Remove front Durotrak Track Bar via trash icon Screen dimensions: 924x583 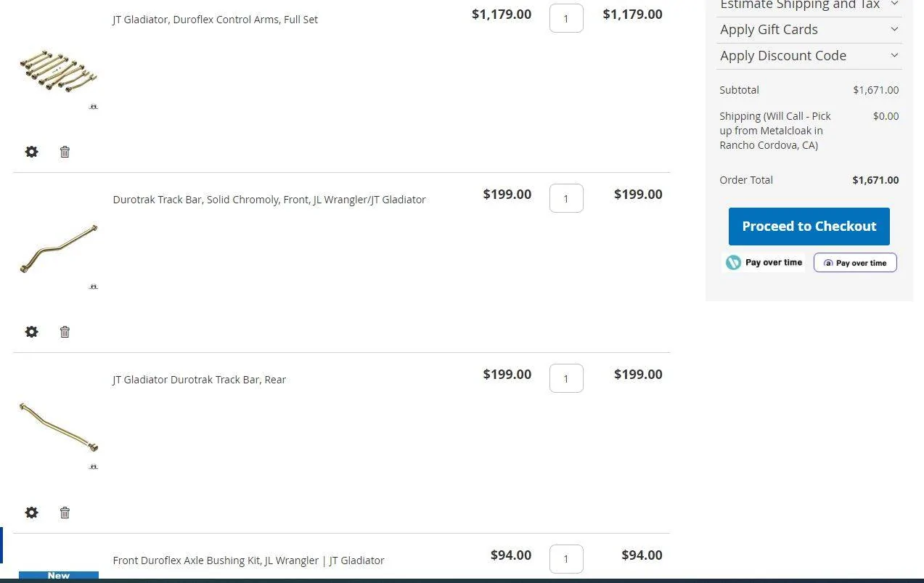point(65,332)
